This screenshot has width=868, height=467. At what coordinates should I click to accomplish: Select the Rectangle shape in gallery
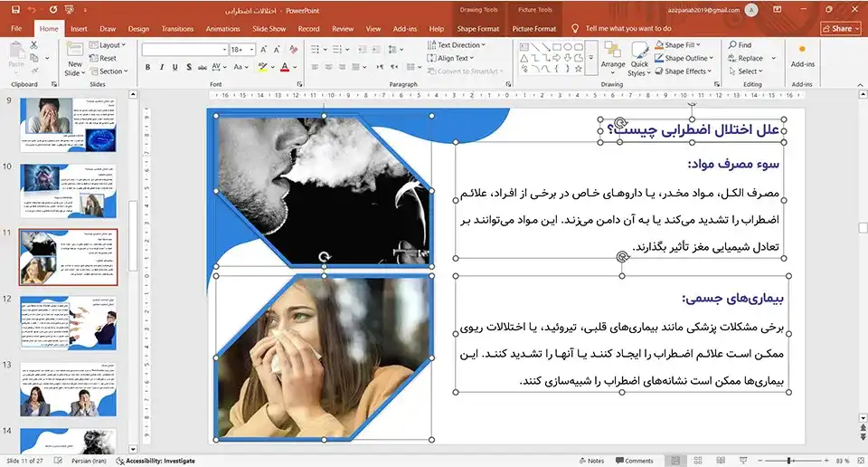click(557, 47)
